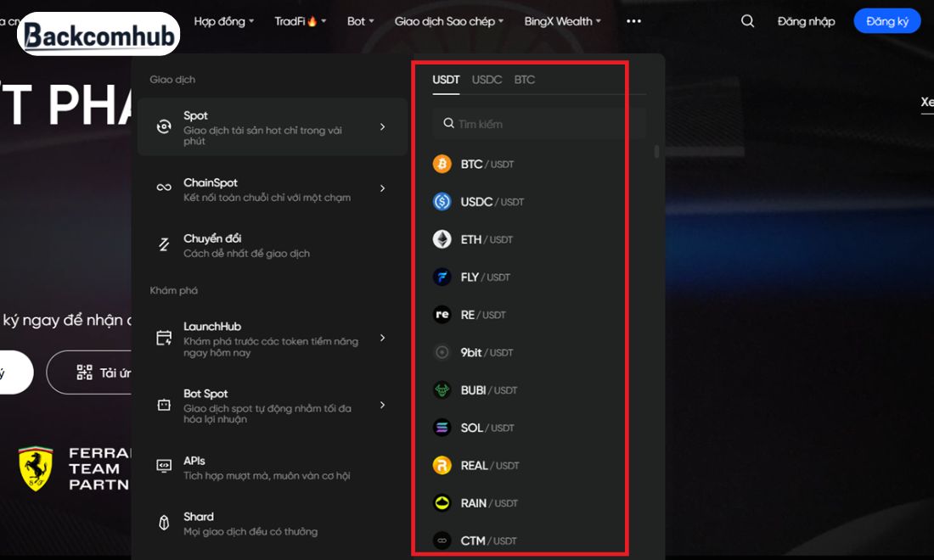Screen dimensions: 934x560
Task: Click the pair list scrollbar handle
Action: [x=656, y=152]
